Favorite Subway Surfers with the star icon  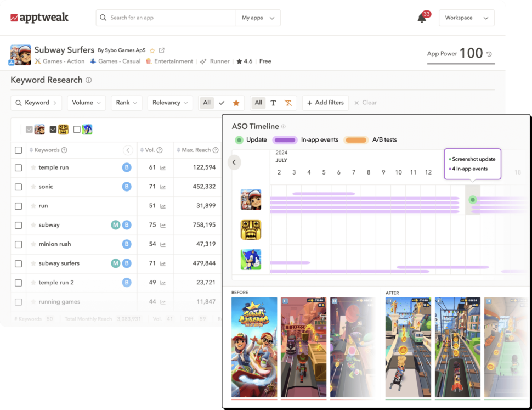[x=152, y=50]
